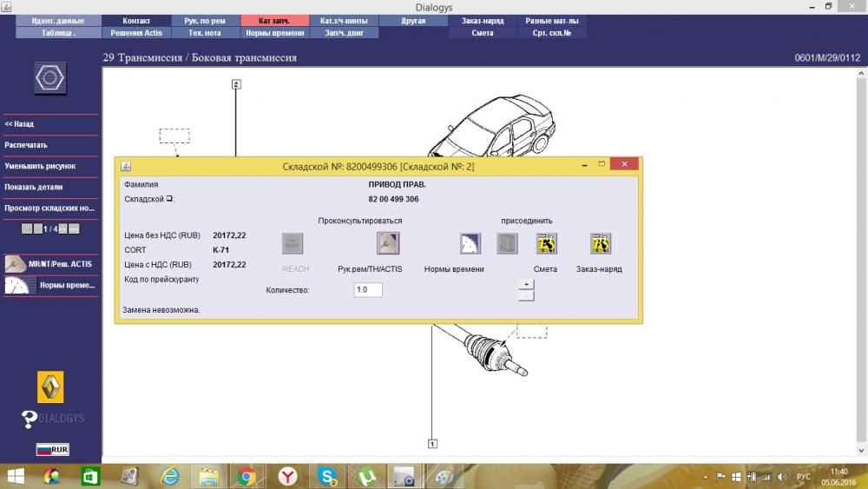Open the Нормы времени clock icon in dialog
Image resolution: width=868 pixels, height=489 pixels.
pos(470,244)
